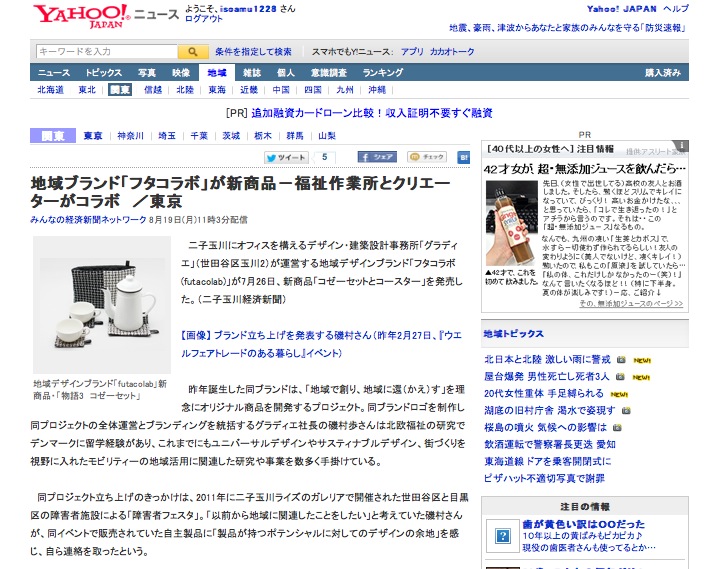The image size is (724, 569).
Task: Click camera icon beside 北日本と北陸 headline
Action: click(621, 360)
